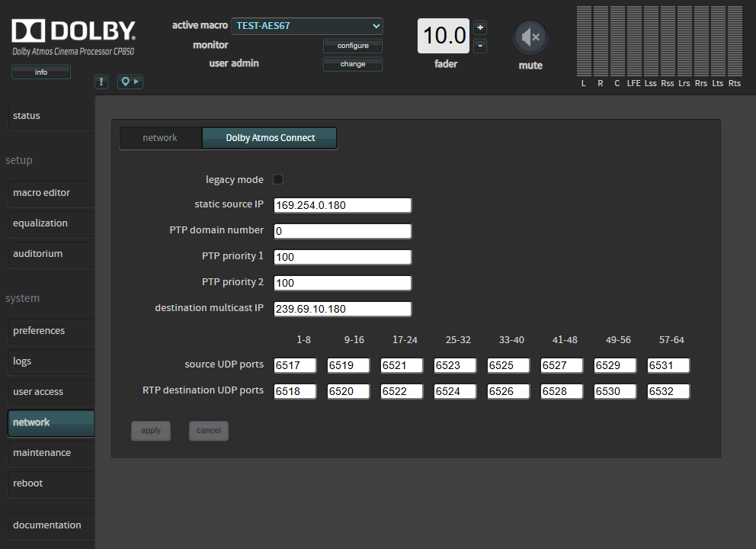
Task: Click source UDP port field 6529
Action: click(615, 366)
